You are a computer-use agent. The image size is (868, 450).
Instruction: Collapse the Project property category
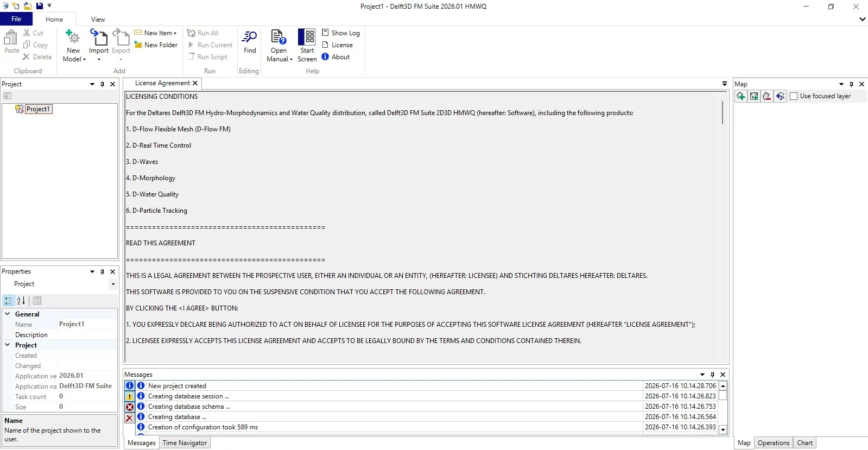(x=8, y=345)
